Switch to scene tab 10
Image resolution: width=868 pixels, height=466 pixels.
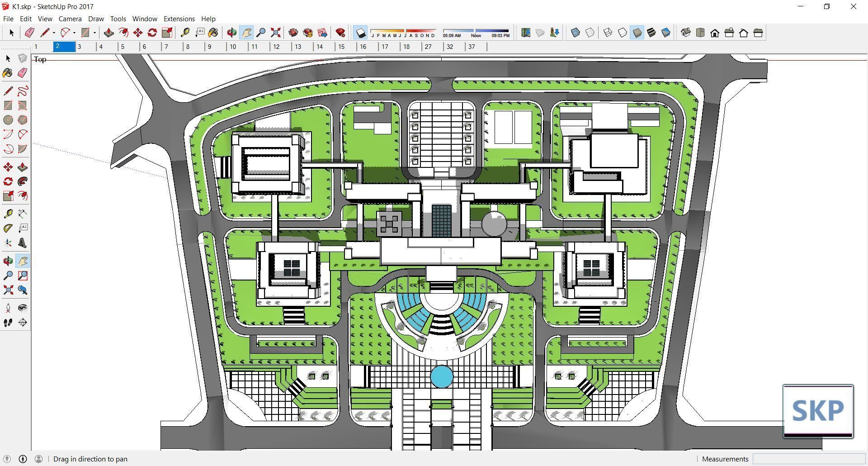pyautogui.click(x=237, y=47)
